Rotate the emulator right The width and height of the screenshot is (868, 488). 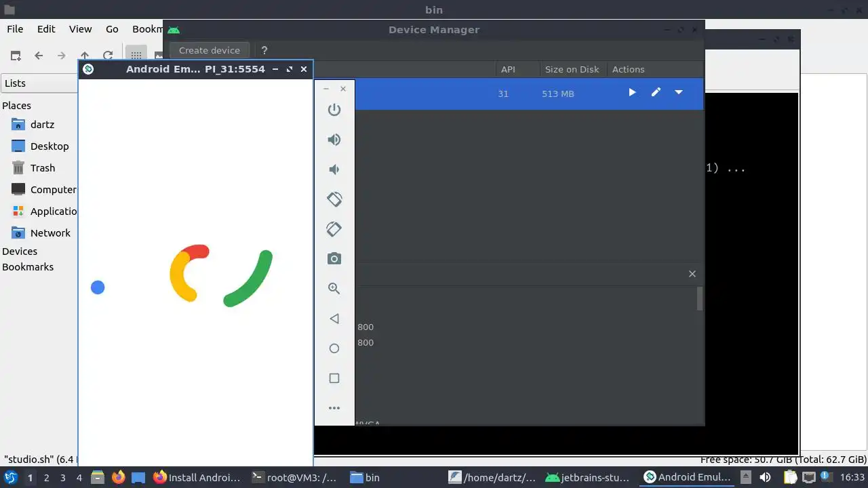coord(334,229)
